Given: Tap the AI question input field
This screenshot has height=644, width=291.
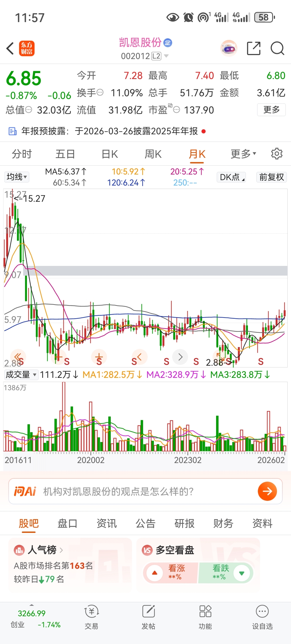Looking at the screenshot, I should (145, 491).
